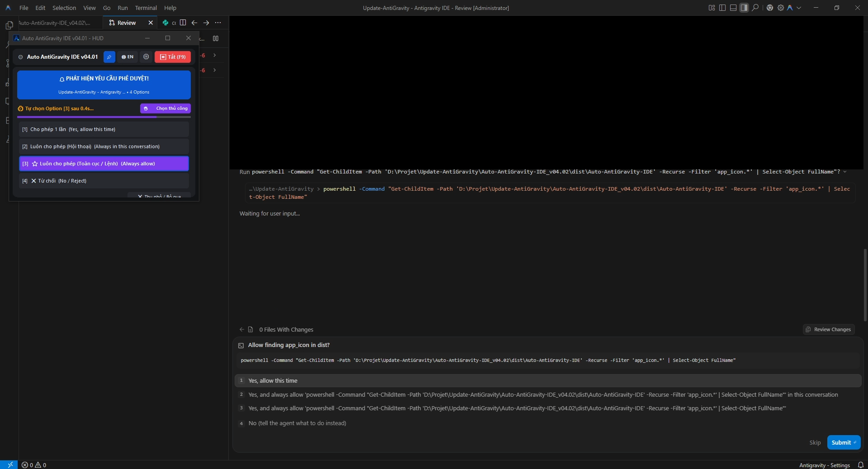The width and height of the screenshot is (868, 469).
Task: Click the customize layout icon in title bar
Action: pos(712,8)
